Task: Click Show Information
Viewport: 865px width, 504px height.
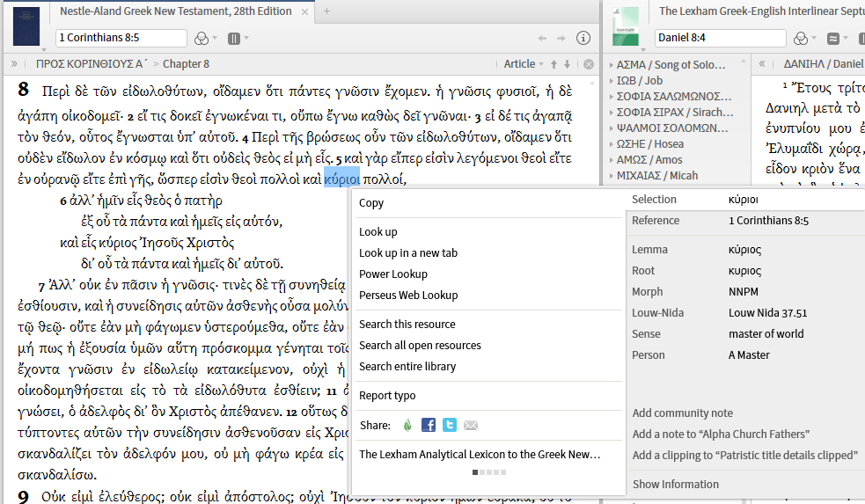Action: 676,484
